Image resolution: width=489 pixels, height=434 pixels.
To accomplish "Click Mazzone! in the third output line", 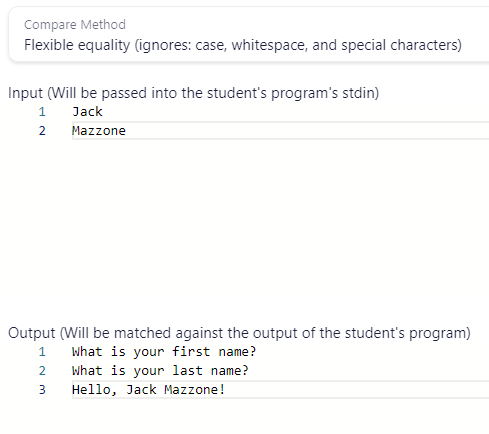I will click(195, 390).
